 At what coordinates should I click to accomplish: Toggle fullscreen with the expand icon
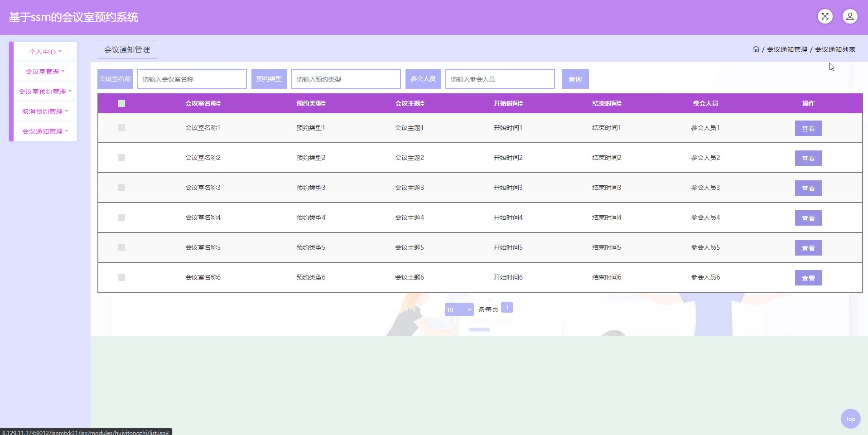(825, 16)
